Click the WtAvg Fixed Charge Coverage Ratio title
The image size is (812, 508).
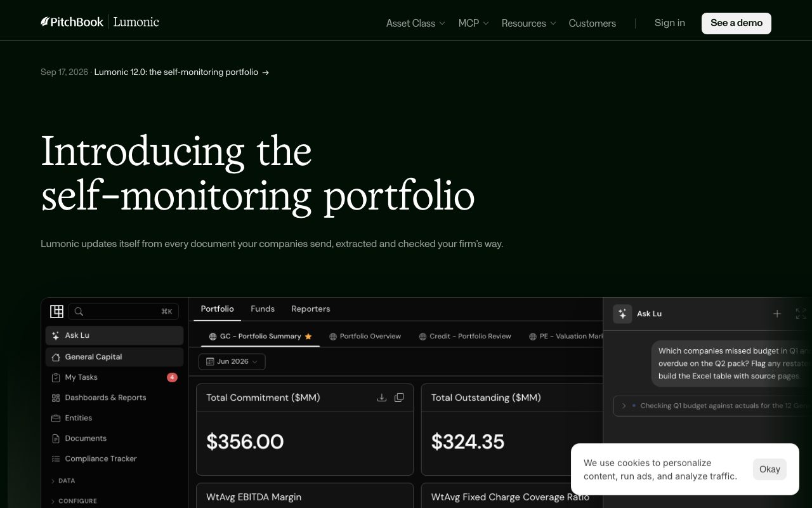click(x=510, y=497)
